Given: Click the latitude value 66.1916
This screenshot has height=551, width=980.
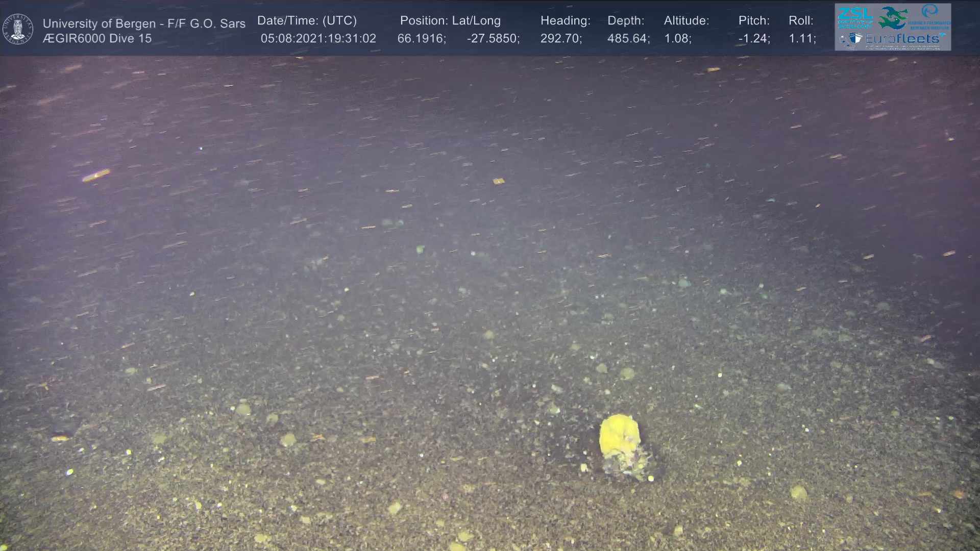Looking at the screenshot, I should coord(421,38).
